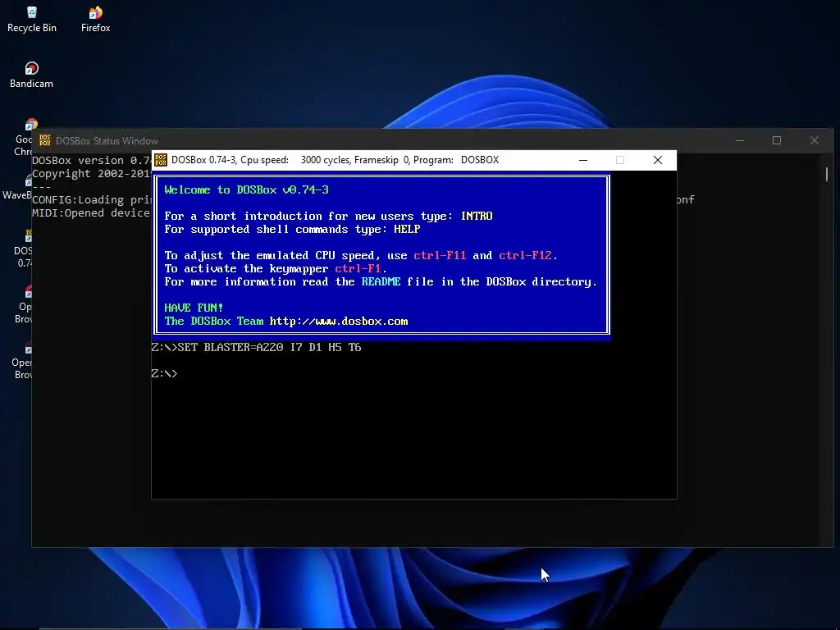Click the empty Z:\> prompt line
This screenshot has width=840, height=630.
pos(164,373)
